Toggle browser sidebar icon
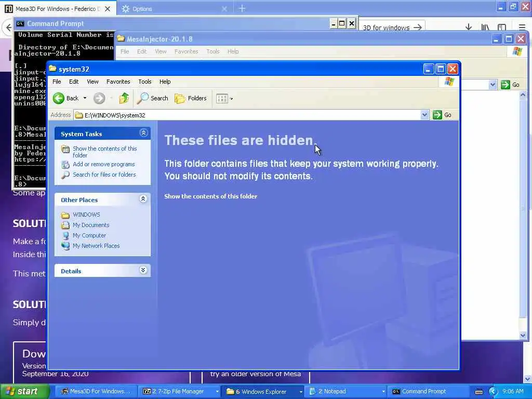Screen dimensions: 532x399 pyautogui.click(x=502, y=27)
